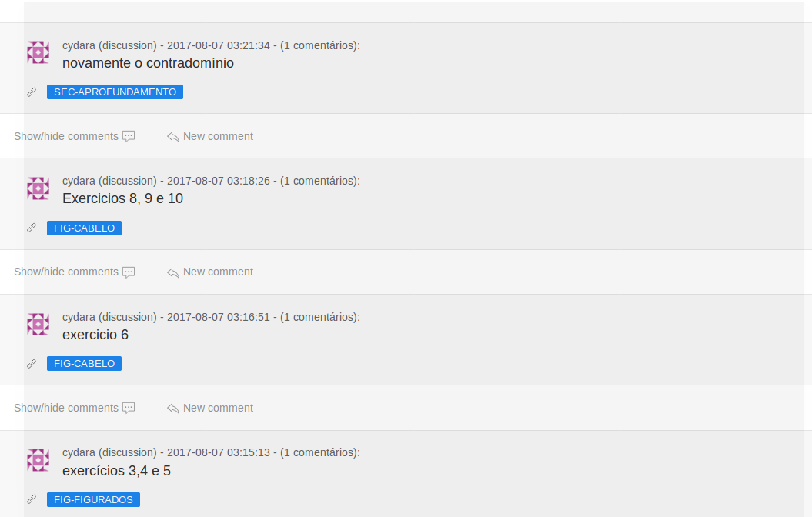Click the cydara avatar on the 'Exercicios 8, 9 e 10' post
Image resolution: width=812 pixels, height=517 pixels.
(x=38, y=188)
